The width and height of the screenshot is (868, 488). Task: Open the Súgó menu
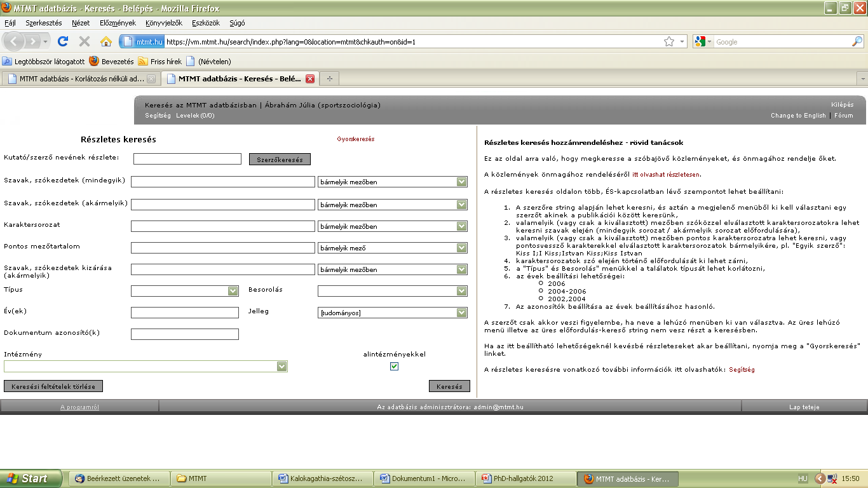click(237, 22)
